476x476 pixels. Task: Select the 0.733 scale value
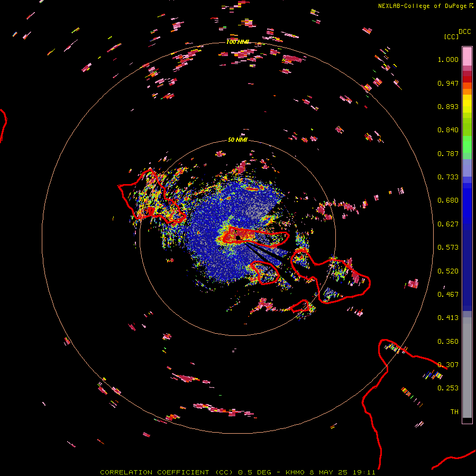pos(448,177)
